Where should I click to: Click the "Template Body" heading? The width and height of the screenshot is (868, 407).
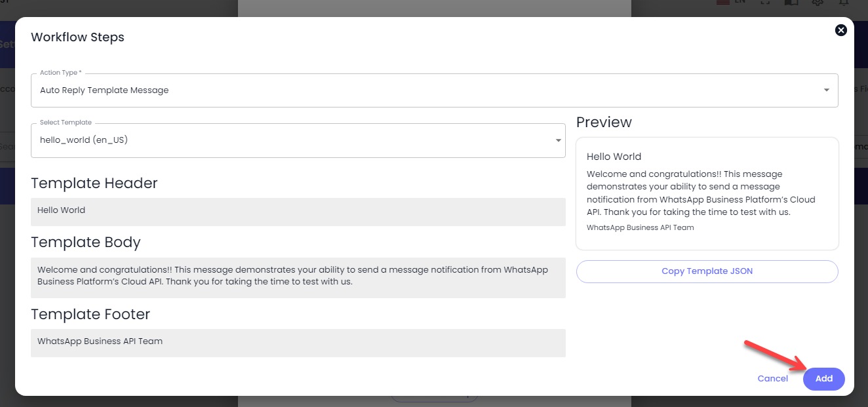[86, 242]
